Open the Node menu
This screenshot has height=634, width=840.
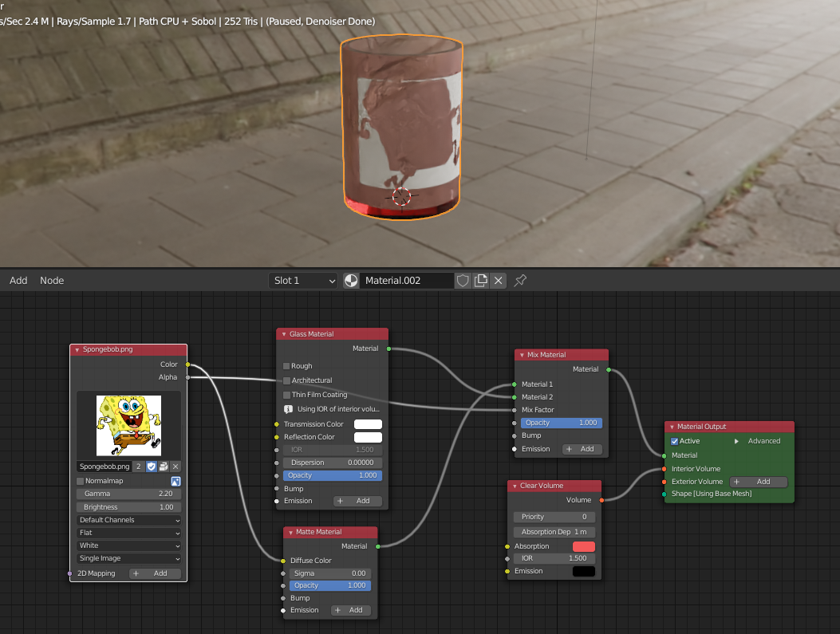click(x=52, y=281)
